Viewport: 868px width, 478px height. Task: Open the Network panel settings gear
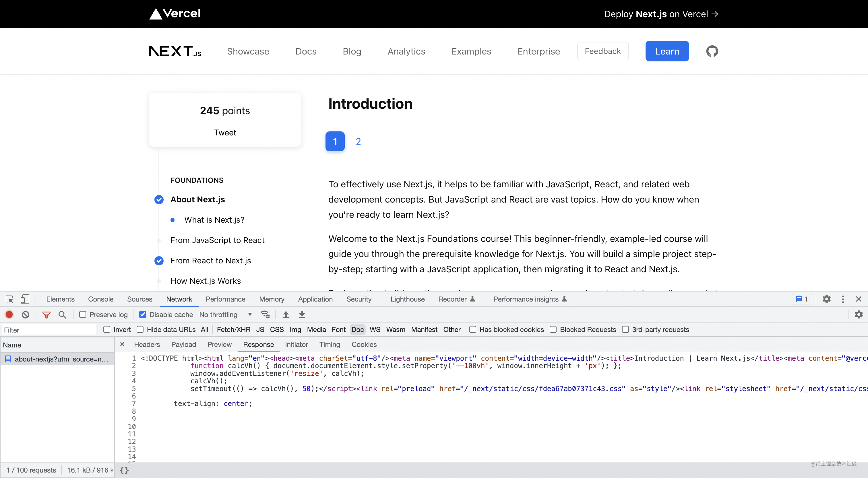pos(859,315)
